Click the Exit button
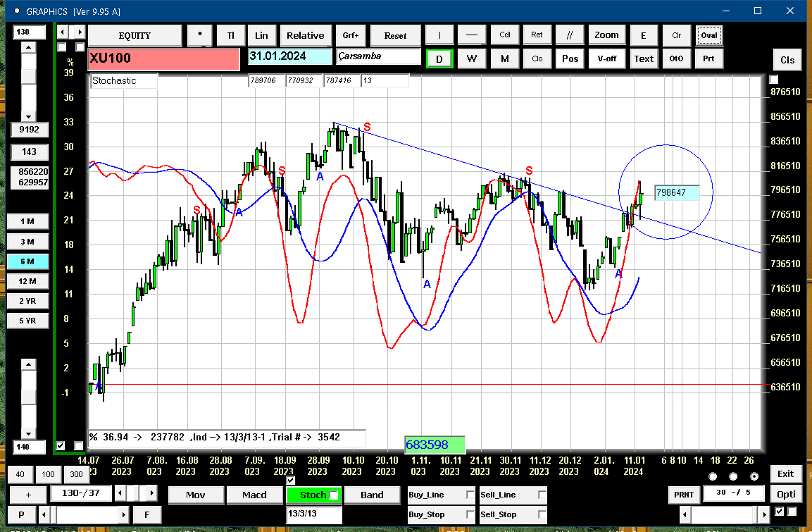This screenshot has height=532, width=812. (x=785, y=474)
